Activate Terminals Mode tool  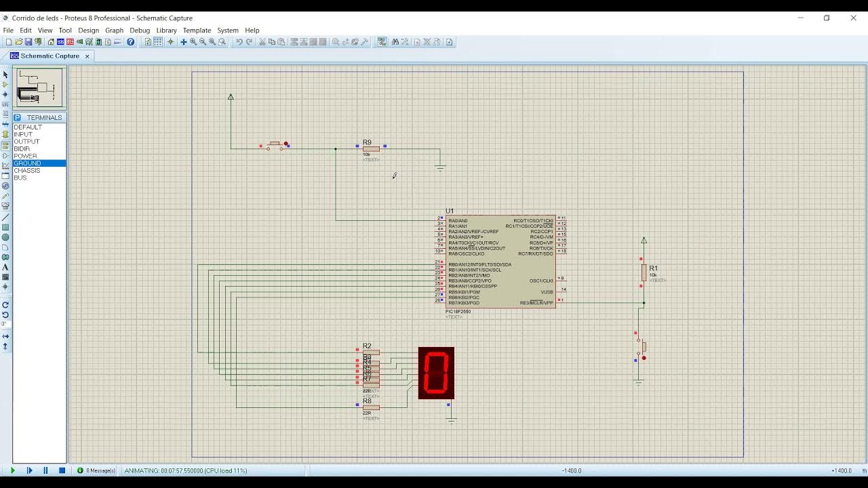coord(5,144)
